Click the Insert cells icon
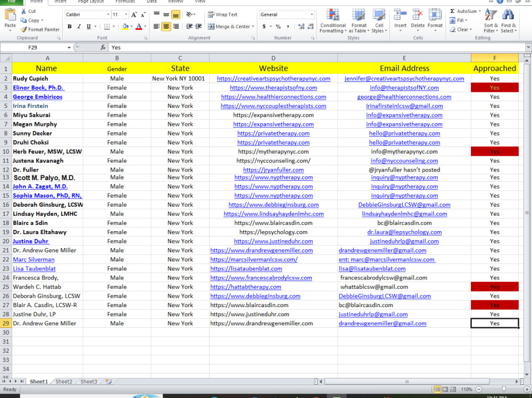Viewport: 532px width, 398px height. pyautogui.click(x=401, y=15)
